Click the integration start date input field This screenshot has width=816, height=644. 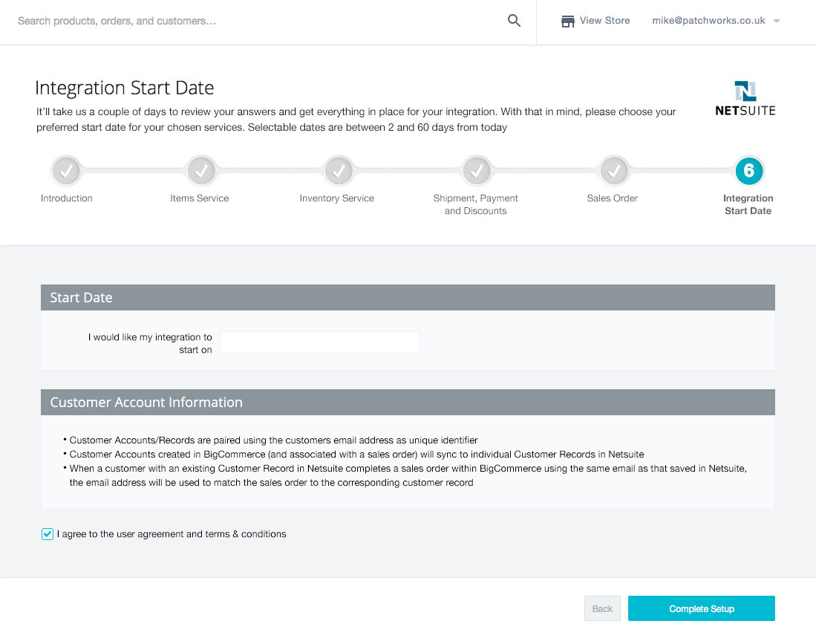[320, 342]
